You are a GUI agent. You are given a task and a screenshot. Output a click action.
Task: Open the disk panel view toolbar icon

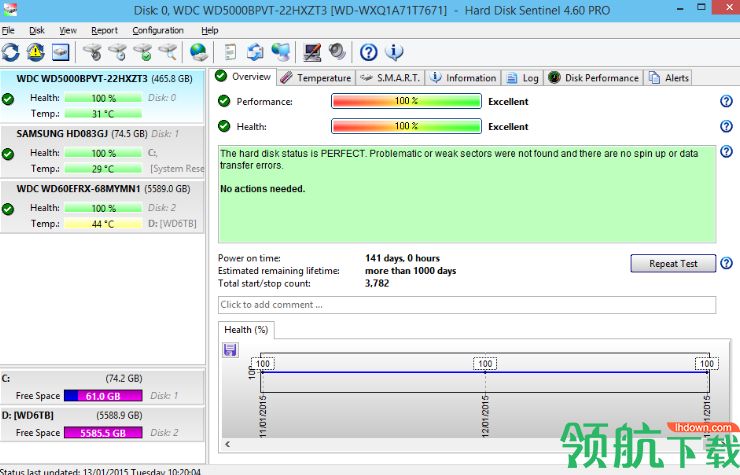60,52
